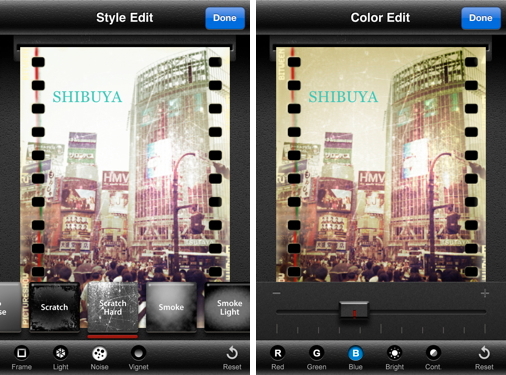The height and width of the screenshot is (375, 506).
Task: Choose the Scratch Hard noise thumbnail
Action: 113,307
